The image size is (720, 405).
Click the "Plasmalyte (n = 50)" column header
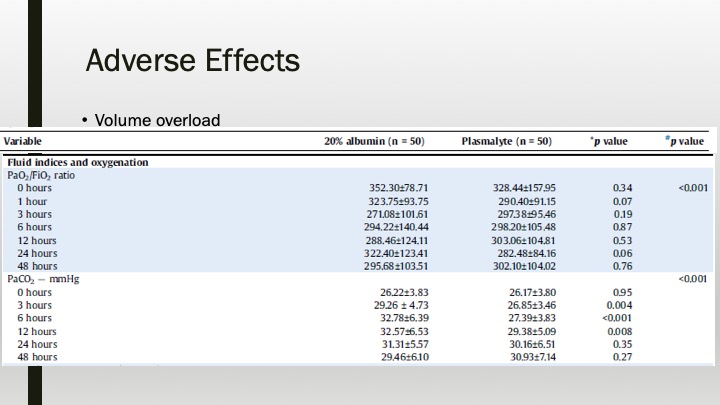[506, 142]
